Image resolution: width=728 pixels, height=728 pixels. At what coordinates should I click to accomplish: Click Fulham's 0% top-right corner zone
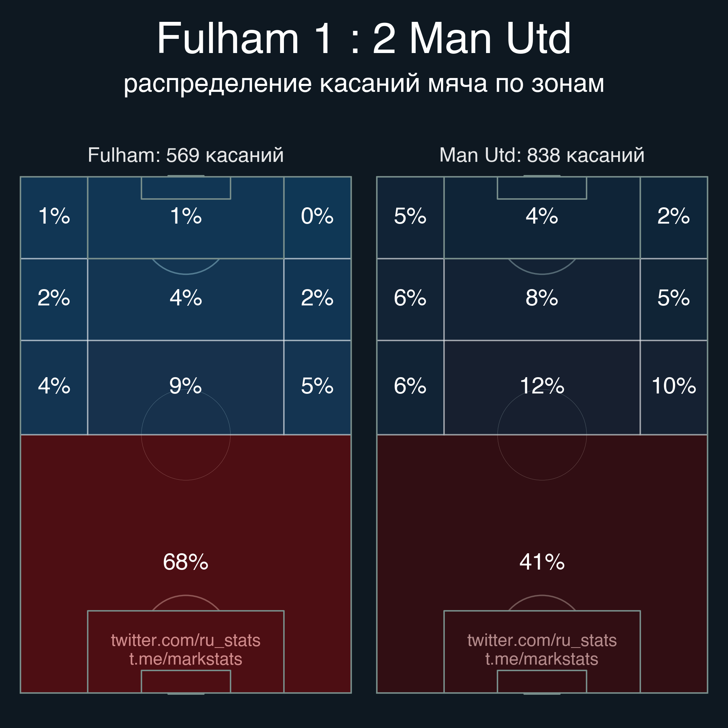317,217
